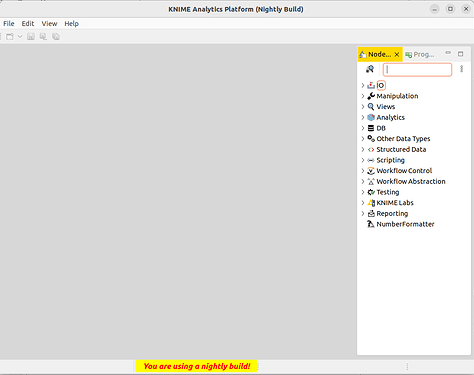Image resolution: width=474 pixels, height=375 pixels.
Task: Select the "DB" tree label
Action: tap(381, 128)
